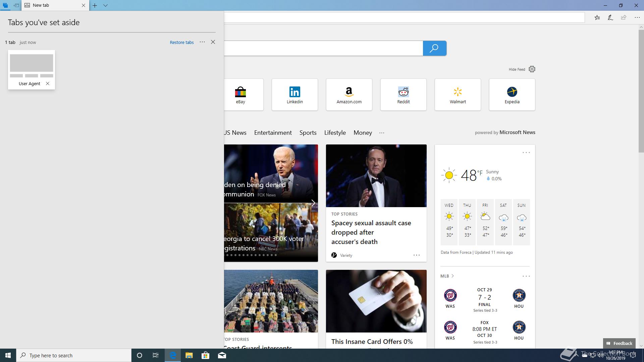Expand the MLB section chevron link
This screenshot has height=362, width=644.
[447, 276]
